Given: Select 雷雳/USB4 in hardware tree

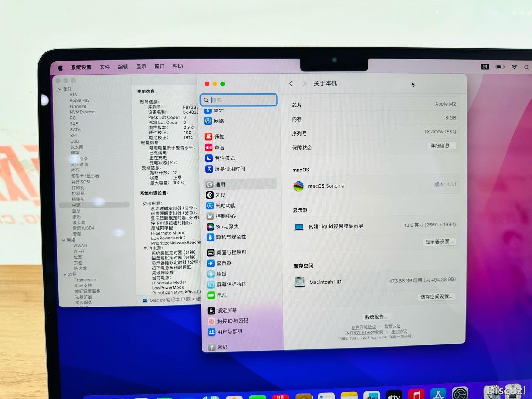Looking at the screenshot, I should (x=83, y=228).
